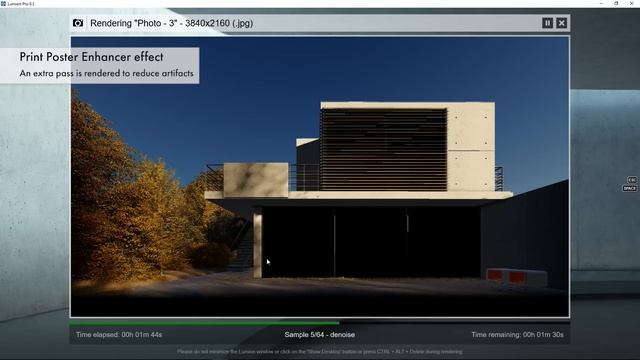
Task: Click the "Sample 5/64 - denoise" status text
Action: click(x=320, y=335)
